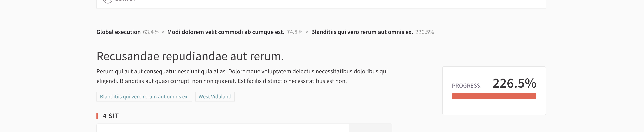Image resolution: width=644 pixels, height=132 pixels.
Task: Click the Survey icon at top
Action: pyautogui.click(x=108, y=1)
